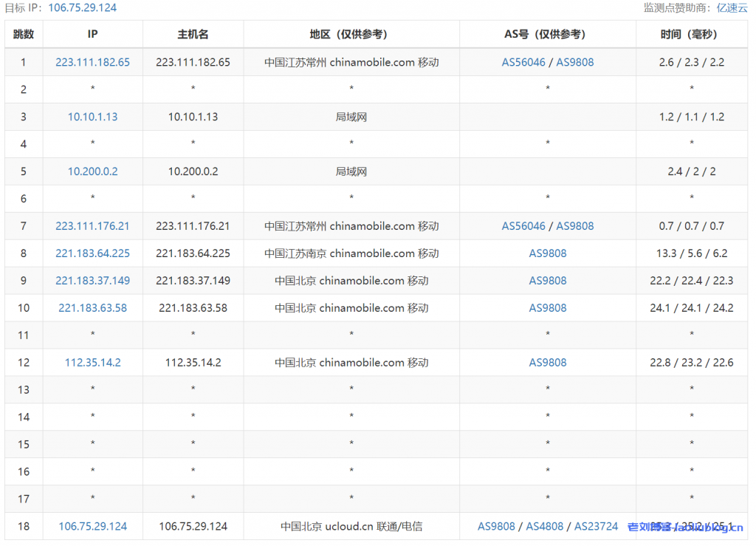Click IP link 221.183.63.58
Image resolution: width=756 pixels, height=546 pixels.
click(92, 308)
